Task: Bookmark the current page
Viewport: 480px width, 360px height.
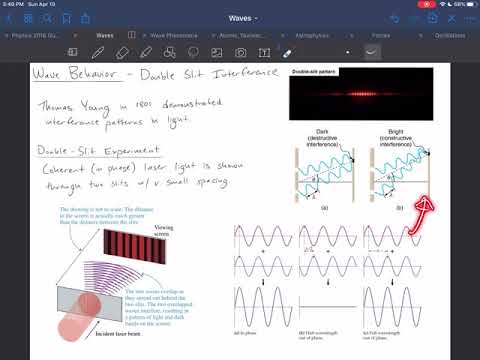Action: [67, 19]
